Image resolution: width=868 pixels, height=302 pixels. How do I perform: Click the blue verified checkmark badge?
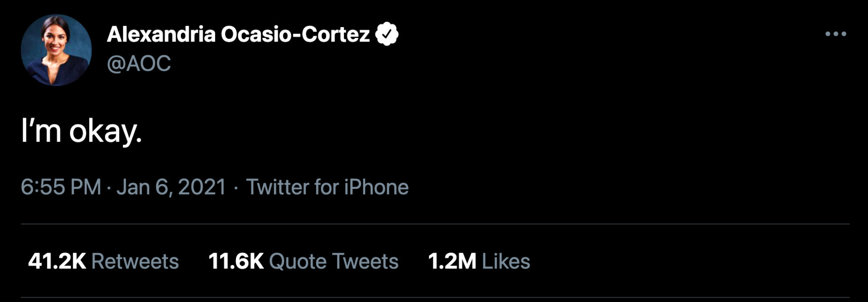click(387, 34)
